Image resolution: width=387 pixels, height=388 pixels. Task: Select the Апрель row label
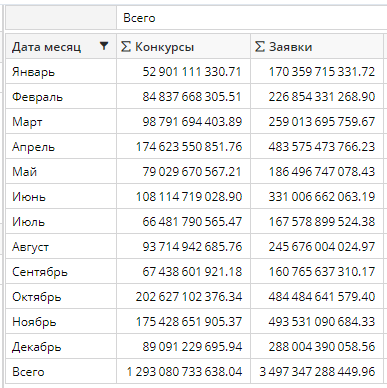coord(33,147)
